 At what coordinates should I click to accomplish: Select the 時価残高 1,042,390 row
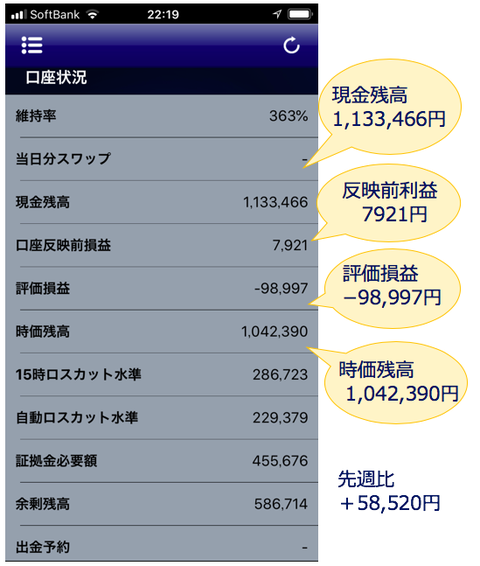162,331
